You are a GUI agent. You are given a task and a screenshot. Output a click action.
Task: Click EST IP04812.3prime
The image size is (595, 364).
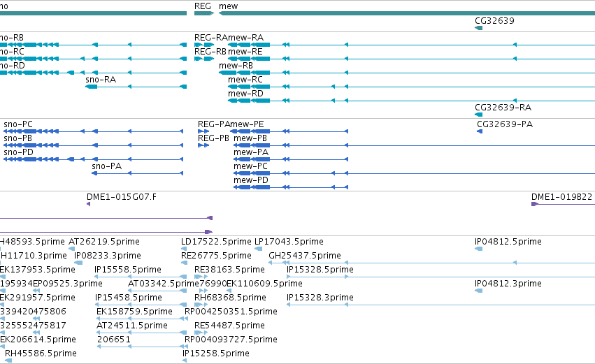coord(508,284)
